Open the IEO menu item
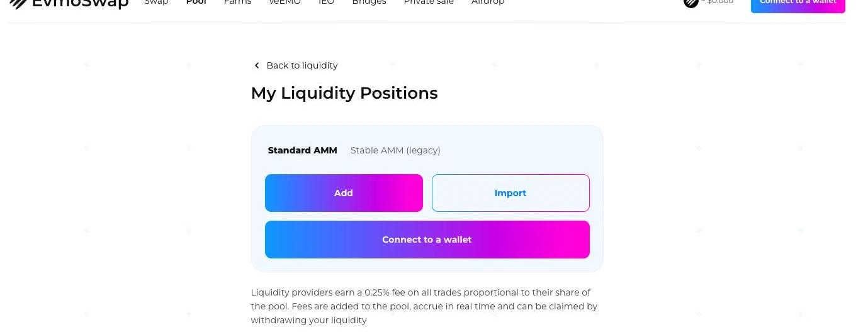Image resolution: width=868 pixels, height=332 pixels. [x=326, y=3]
